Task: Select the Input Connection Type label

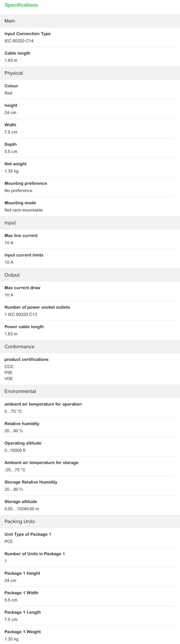Action: tap(28, 34)
